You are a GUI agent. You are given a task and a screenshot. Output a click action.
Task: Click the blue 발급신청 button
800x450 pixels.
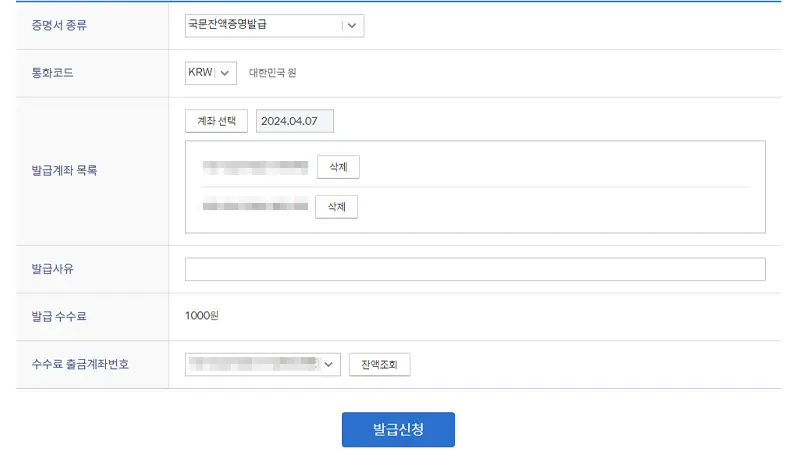coord(398,430)
